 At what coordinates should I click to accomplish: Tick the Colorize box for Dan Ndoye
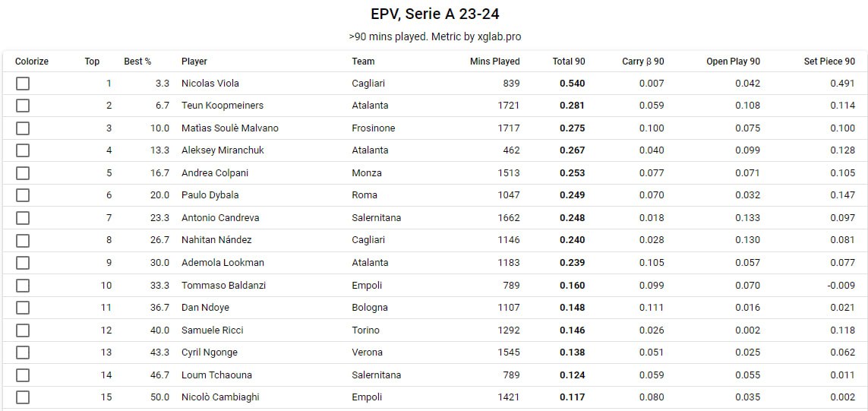pos(23,308)
